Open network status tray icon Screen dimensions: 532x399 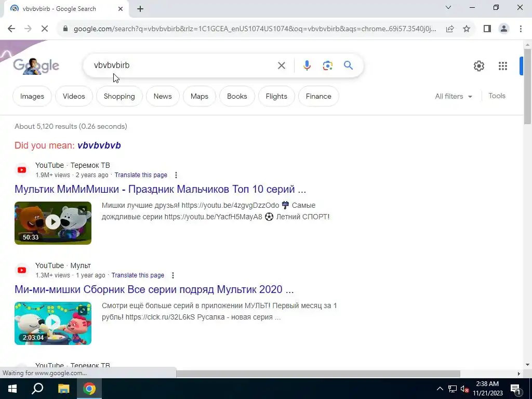[453, 389]
